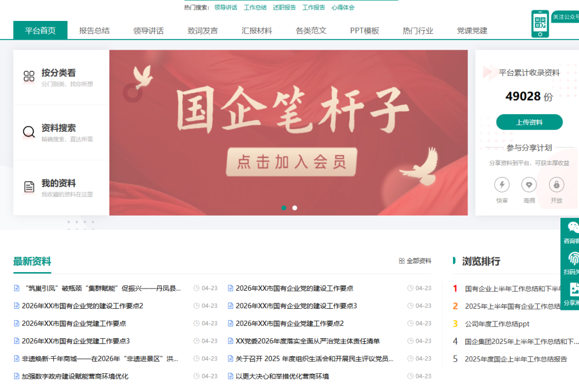Open the 热门行业 navigation menu
This screenshot has height=392, width=579.
pos(418,31)
